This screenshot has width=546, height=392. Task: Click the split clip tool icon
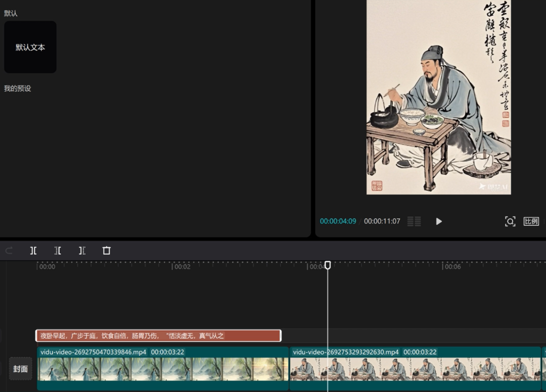tap(33, 251)
